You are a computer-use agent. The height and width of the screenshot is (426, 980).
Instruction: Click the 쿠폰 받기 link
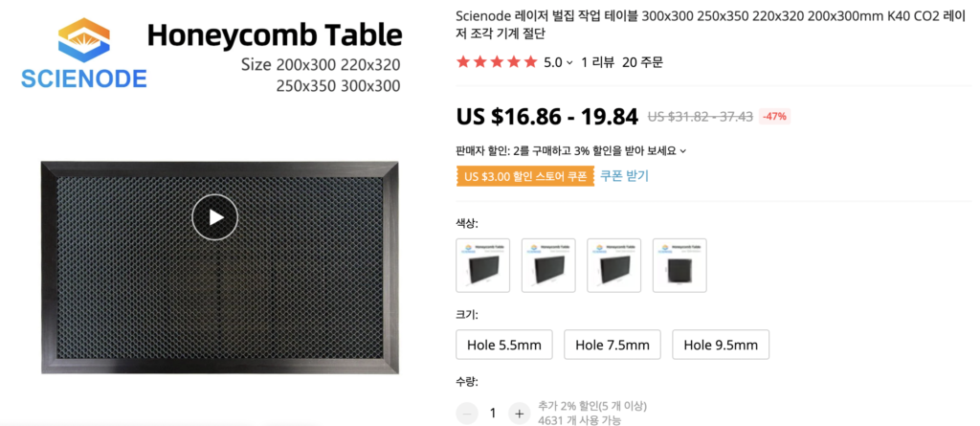pos(624,176)
